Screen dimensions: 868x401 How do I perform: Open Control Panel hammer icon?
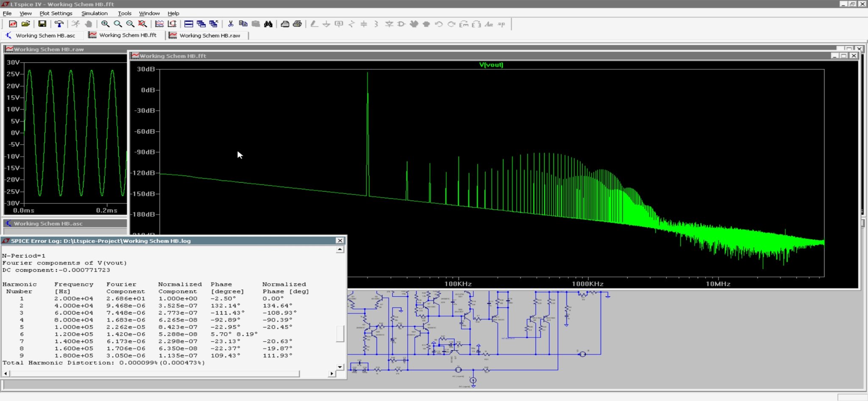59,24
